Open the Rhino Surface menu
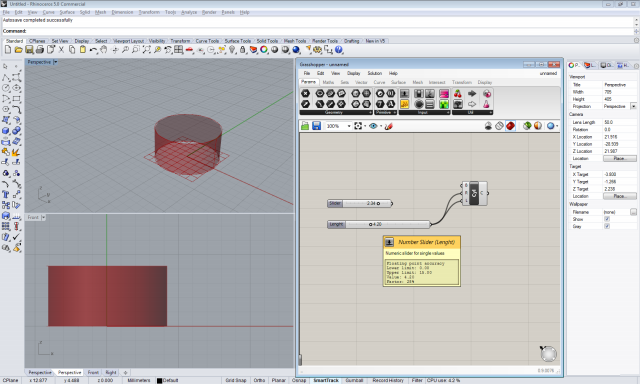This screenshot has width=640, height=384. point(67,12)
